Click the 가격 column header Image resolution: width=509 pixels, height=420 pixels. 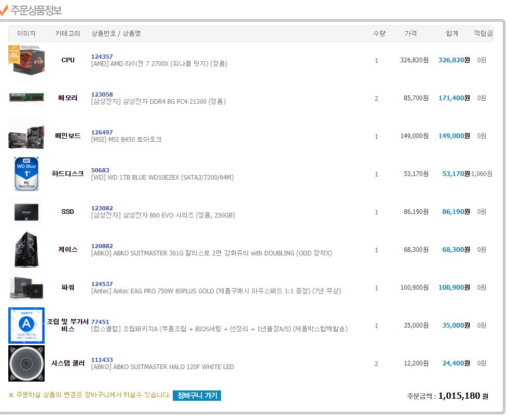[x=410, y=33]
